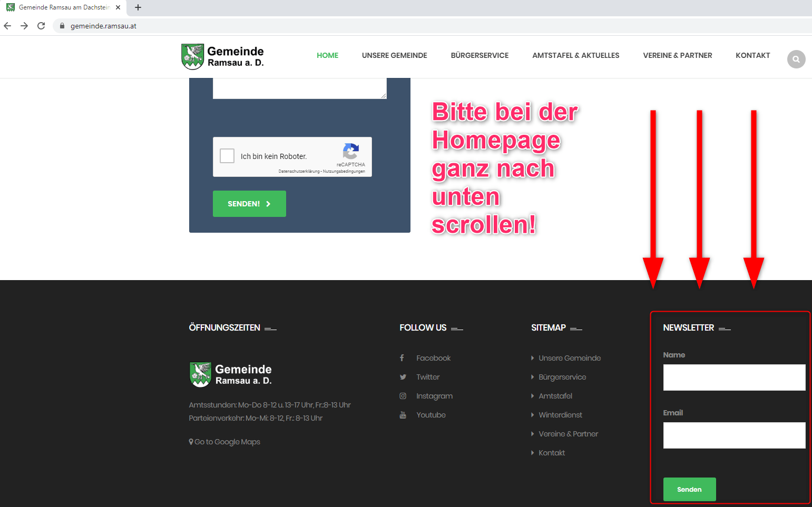Open the Facebook link
Viewport: 812px width, 507px height.
pos(433,358)
